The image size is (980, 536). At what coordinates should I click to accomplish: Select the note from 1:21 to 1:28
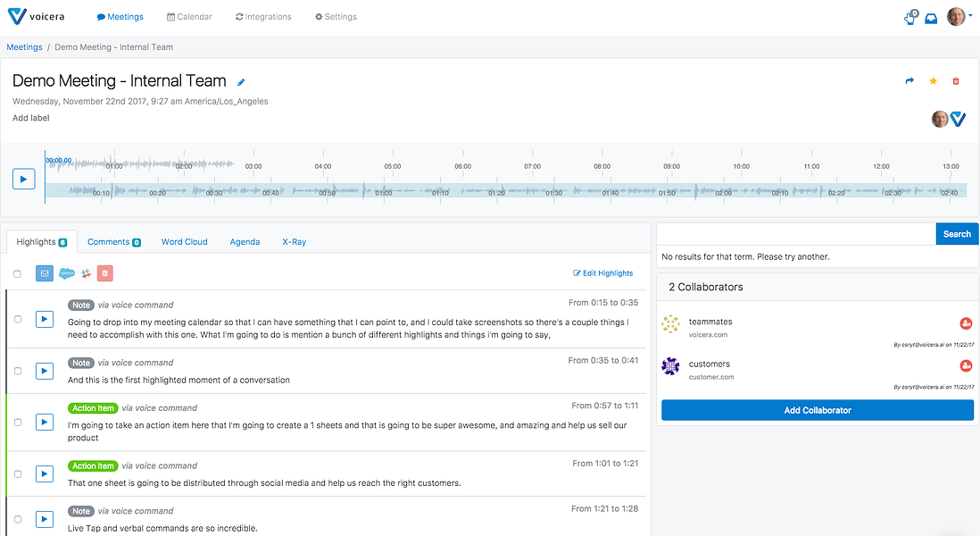(18, 519)
